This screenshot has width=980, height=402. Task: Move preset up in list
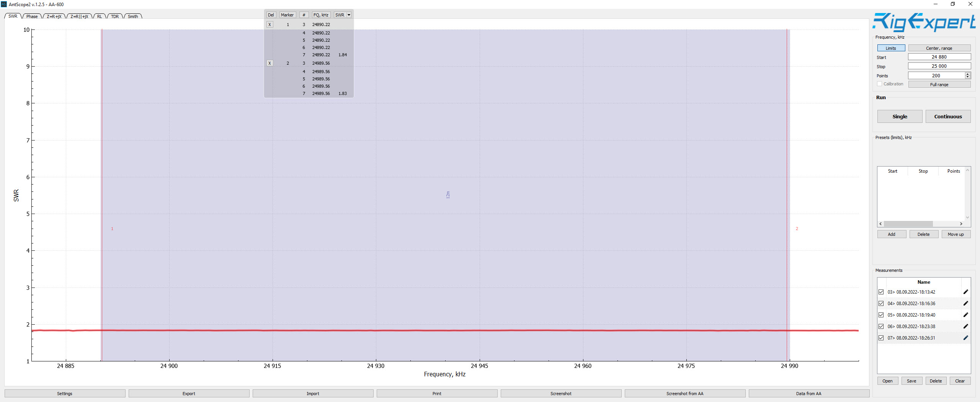click(956, 234)
